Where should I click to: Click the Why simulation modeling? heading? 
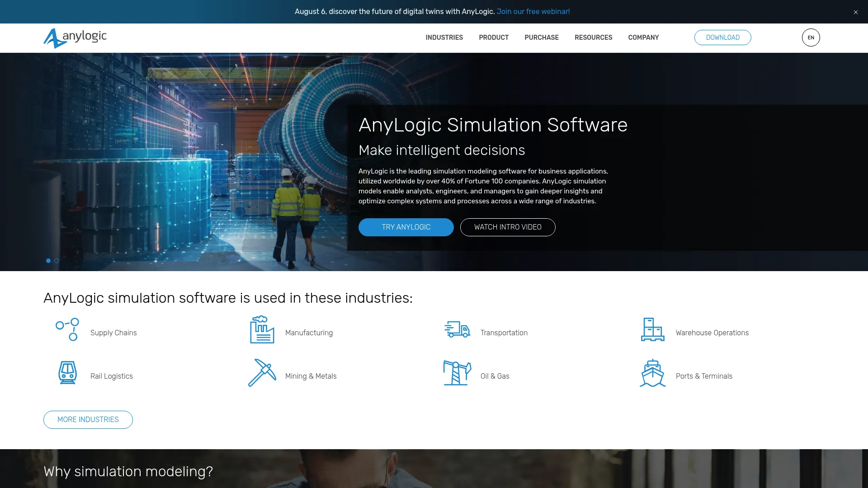click(x=128, y=472)
